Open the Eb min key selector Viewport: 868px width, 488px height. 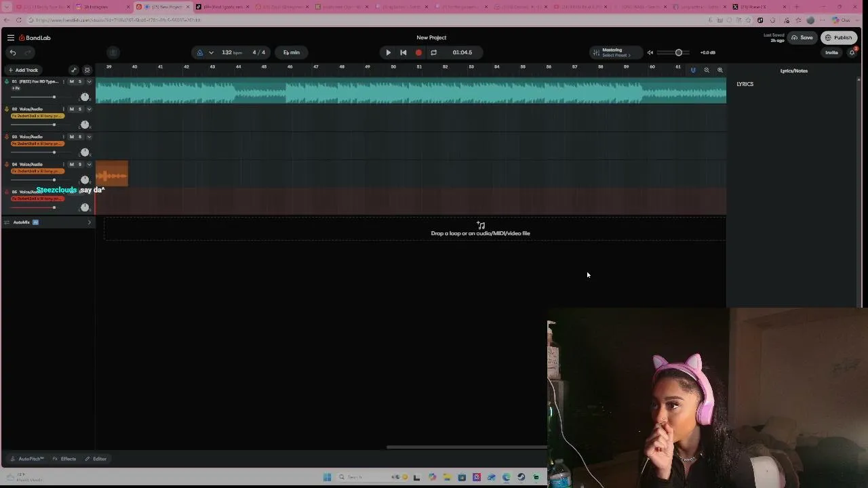tap(292, 52)
